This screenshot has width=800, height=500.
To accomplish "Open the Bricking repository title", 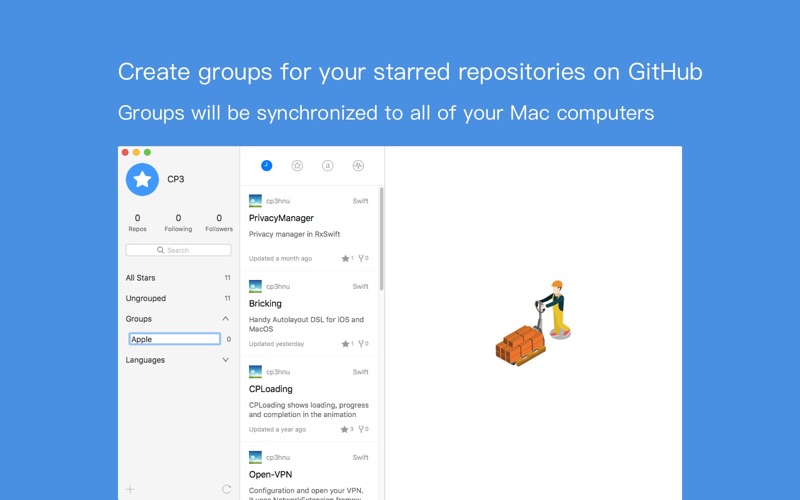I will click(x=265, y=303).
